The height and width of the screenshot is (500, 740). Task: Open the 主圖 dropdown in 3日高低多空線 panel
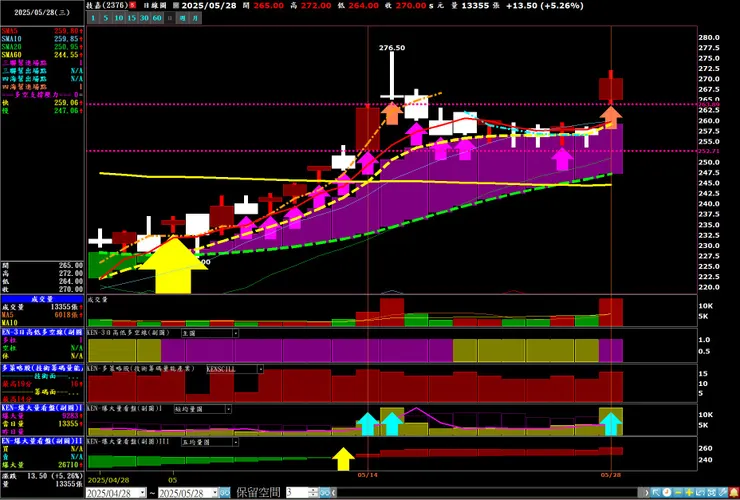click(x=235, y=333)
